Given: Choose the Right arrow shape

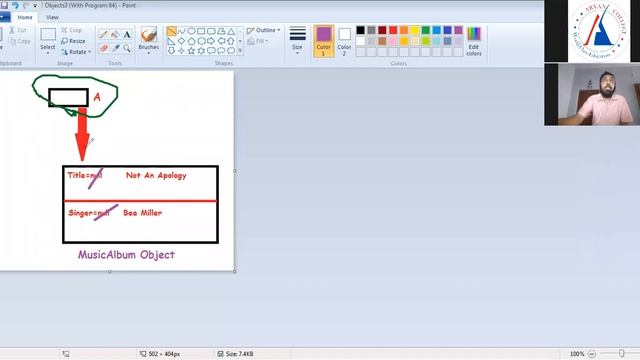Looking at the screenshot, I should tap(211, 41).
